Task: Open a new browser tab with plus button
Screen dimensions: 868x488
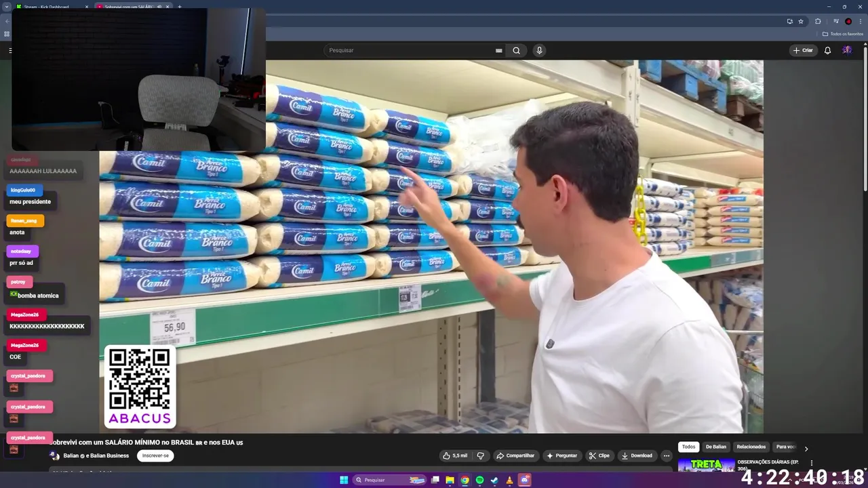Action: pyautogui.click(x=180, y=7)
